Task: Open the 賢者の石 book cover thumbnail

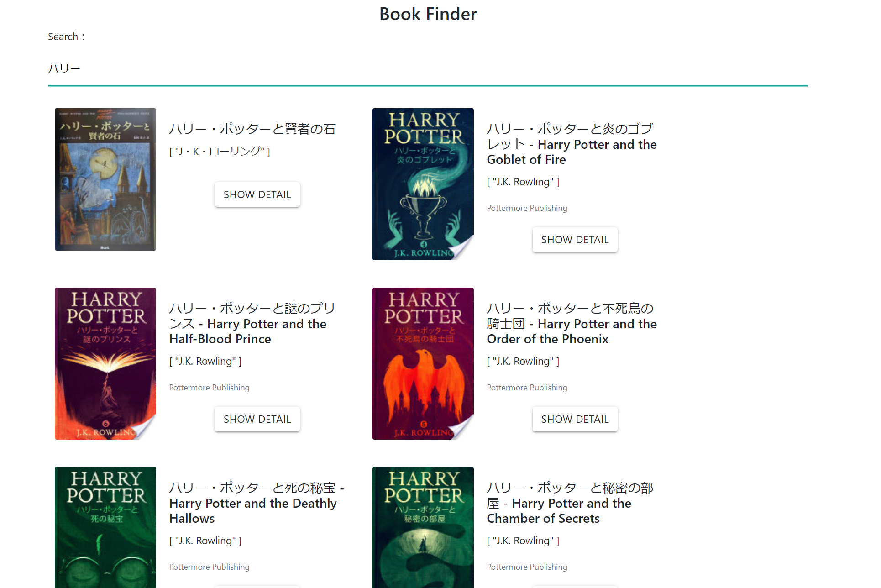Action: pos(105,179)
